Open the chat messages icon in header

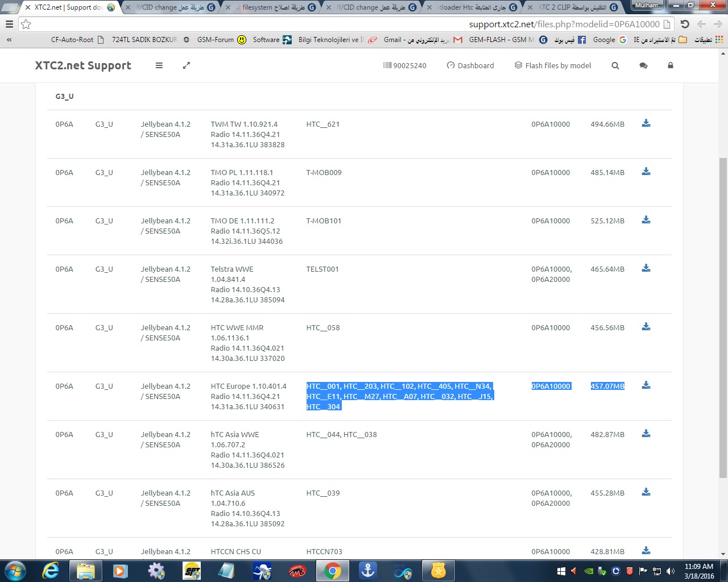[643, 65]
